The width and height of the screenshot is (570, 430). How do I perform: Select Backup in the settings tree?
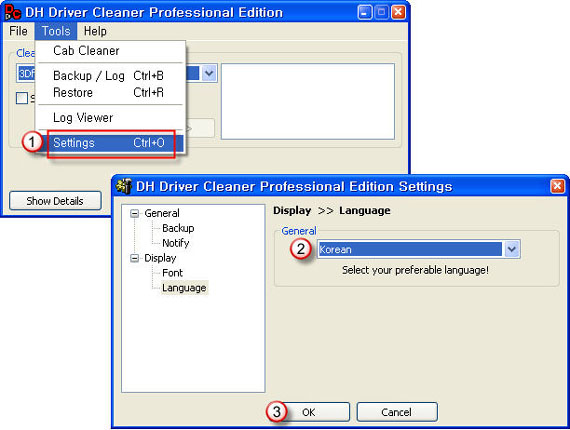click(178, 228)
